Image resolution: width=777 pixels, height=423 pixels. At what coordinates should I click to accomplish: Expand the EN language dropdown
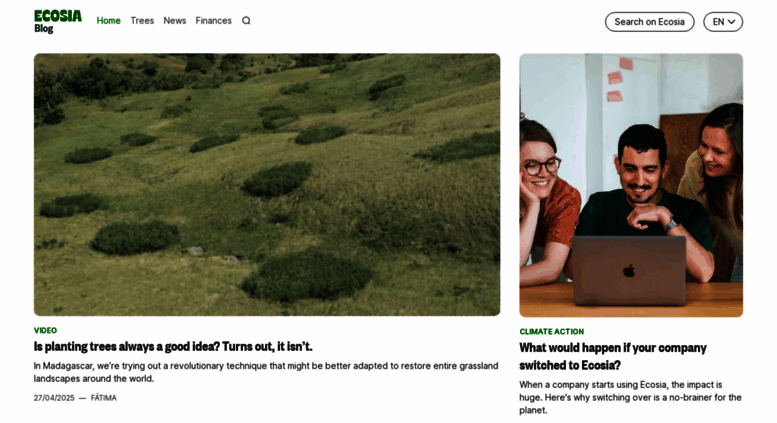723,22
